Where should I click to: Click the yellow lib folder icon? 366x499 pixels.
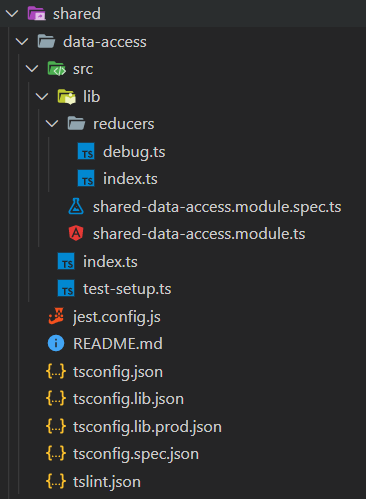point(67,97)
